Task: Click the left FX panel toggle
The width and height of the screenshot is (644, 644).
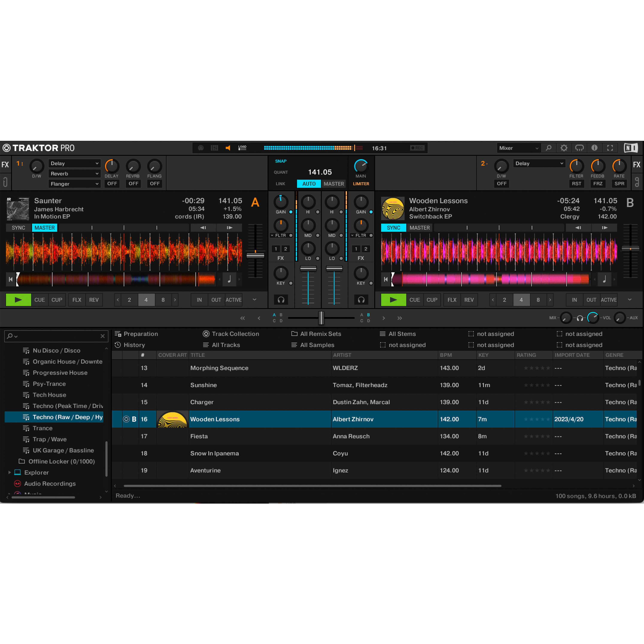Action: [5, 165]
